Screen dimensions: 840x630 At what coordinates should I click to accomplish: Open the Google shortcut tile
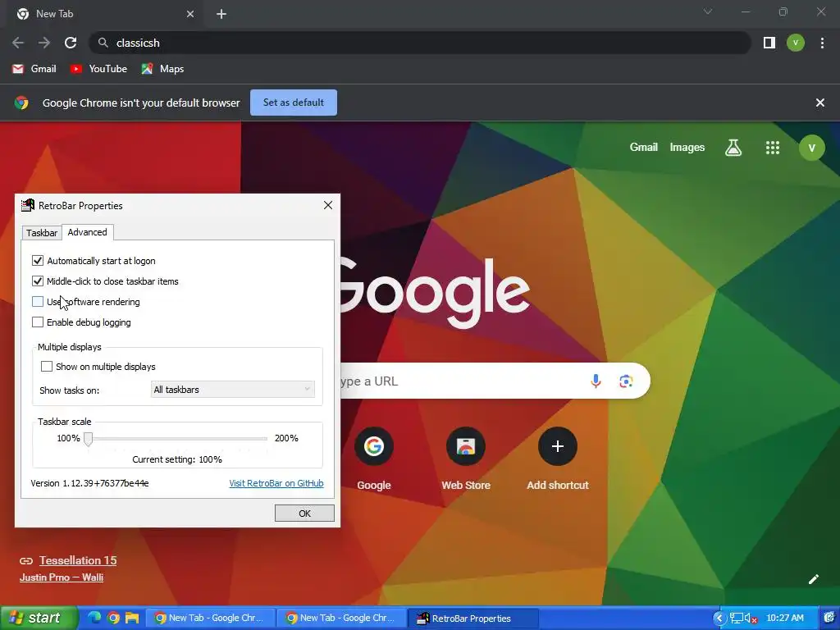(x=374, y=459)
